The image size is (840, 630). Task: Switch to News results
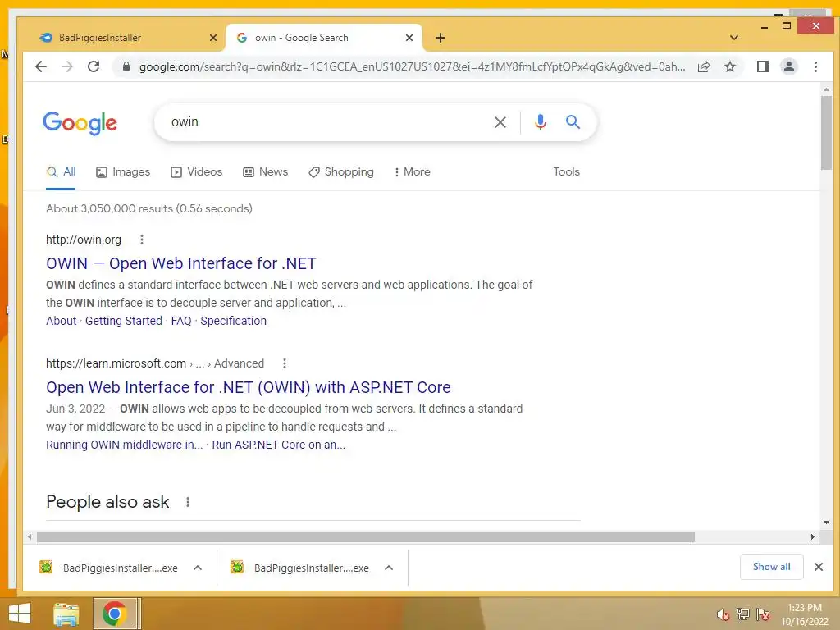point(265,172)
